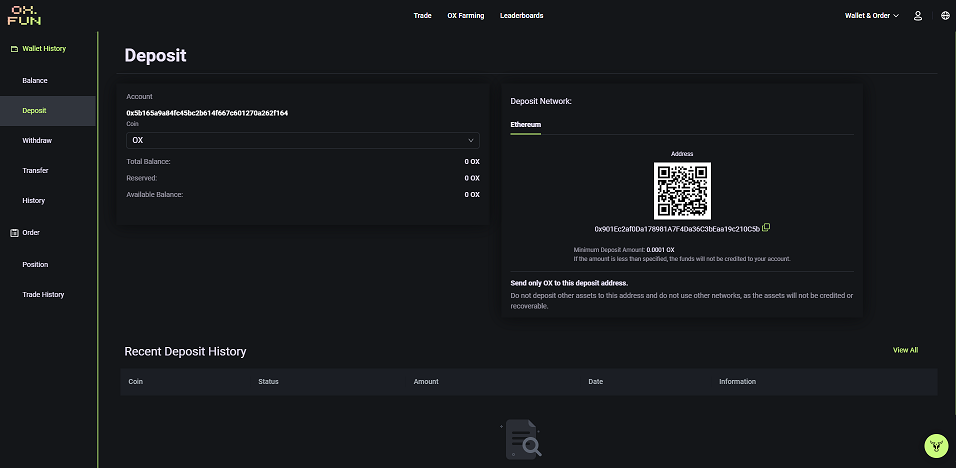Click the Reserved 0 OX value
The height and width of the screenshot is (468, 956).
472,179
